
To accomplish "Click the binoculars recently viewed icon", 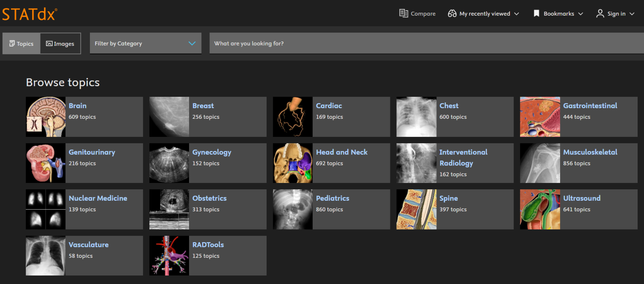I will click(452, 14).
